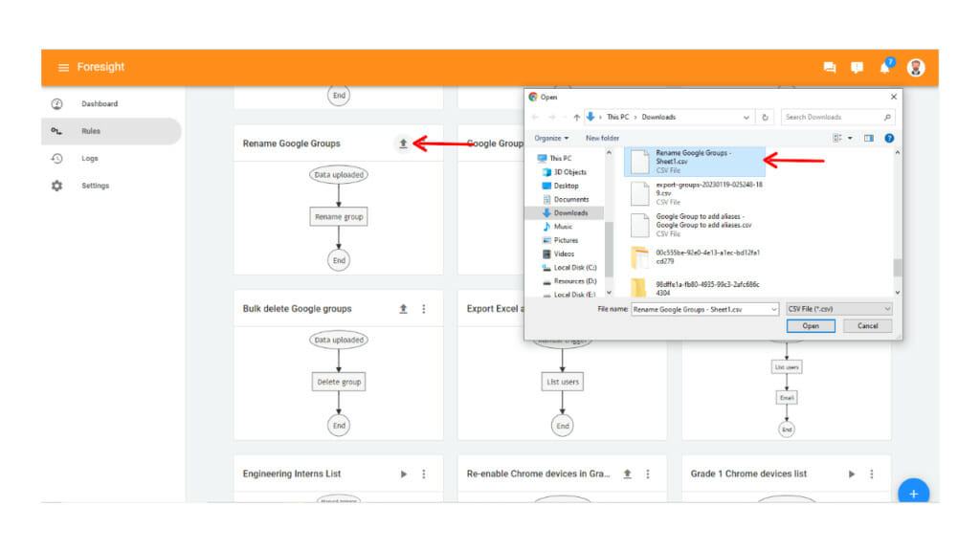The width and height of the screenshot is (980, 551).
Task: Click upload icon on Bulk delete Google groups
Action: click(404, 308)
